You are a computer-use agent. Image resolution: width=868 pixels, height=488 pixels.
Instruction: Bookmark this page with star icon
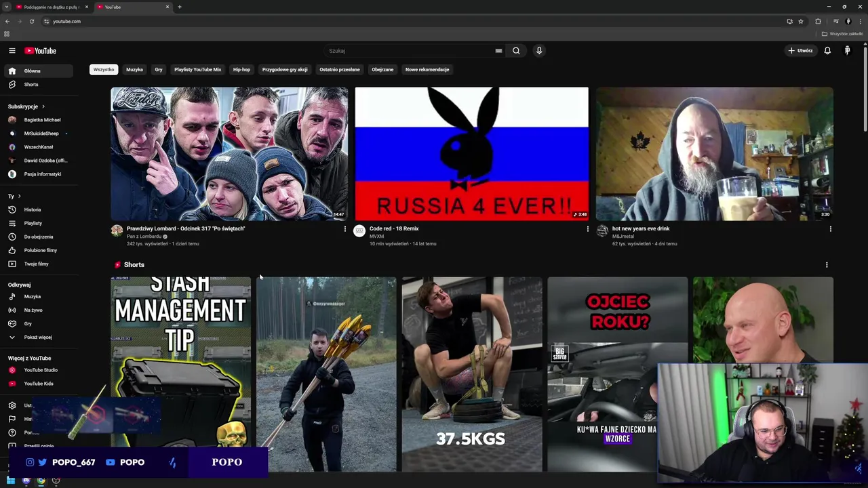(x=801, y=21)
